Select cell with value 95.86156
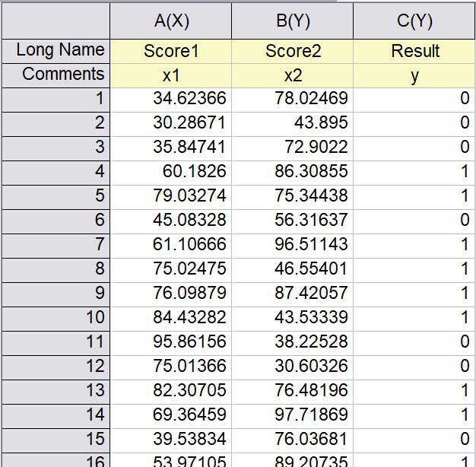The image size is (476, 467). (x=171, y=343)
